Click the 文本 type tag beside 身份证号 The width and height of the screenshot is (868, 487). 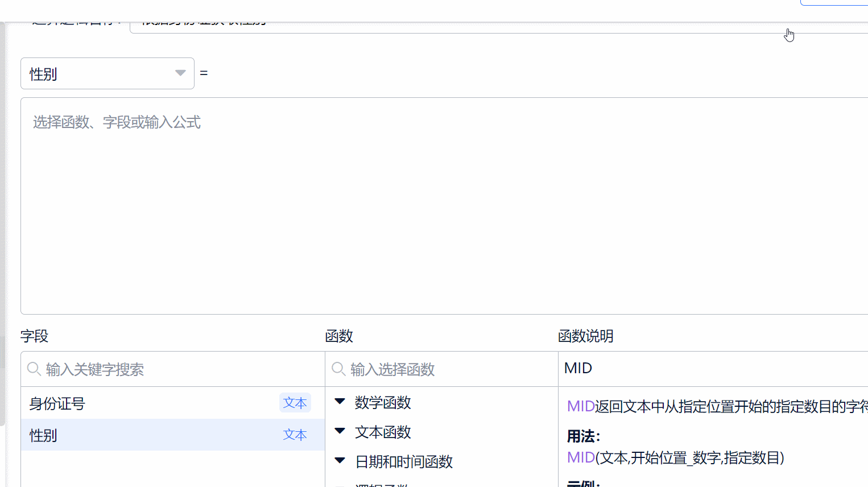point(295,403)
